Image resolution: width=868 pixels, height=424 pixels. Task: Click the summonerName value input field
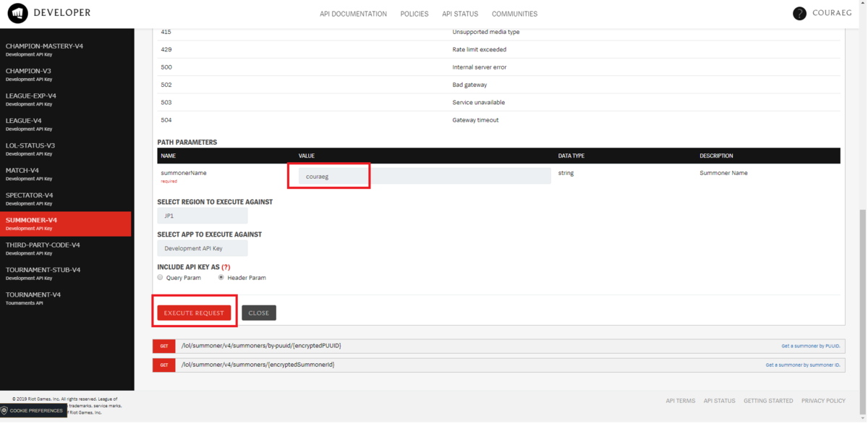[x=425, y=176]
